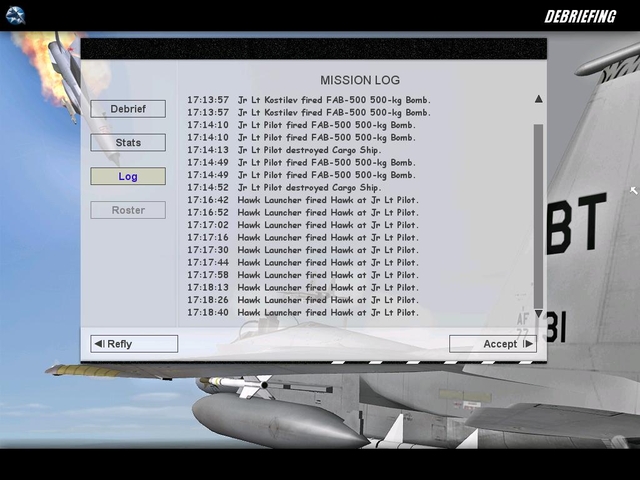Select the 17:18:40 Hawk Launcher entry
Screen dimensions: 640x480
coord(303,312)
